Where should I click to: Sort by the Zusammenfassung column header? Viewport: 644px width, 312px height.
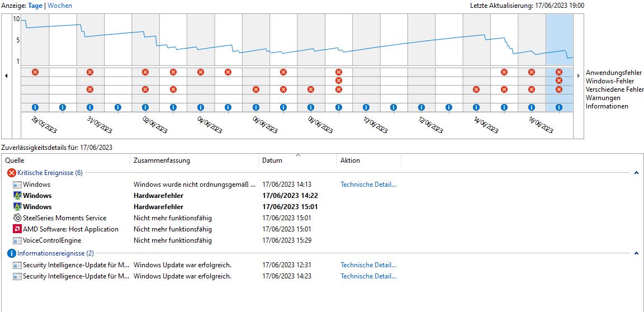(162, 160)
